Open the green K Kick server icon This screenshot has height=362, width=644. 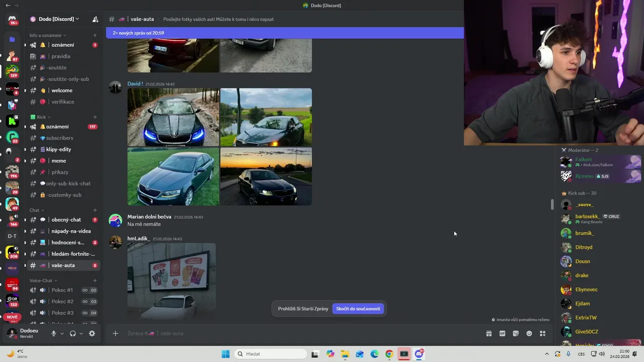coord(12,121)
